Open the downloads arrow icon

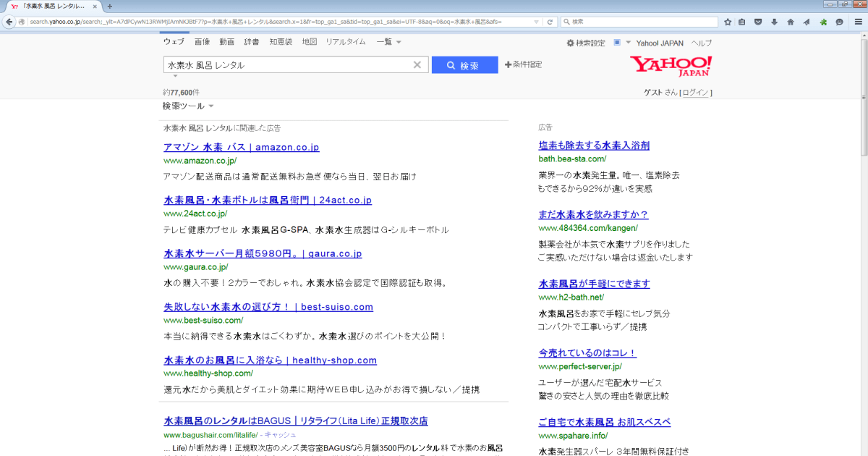click(774, 22)
